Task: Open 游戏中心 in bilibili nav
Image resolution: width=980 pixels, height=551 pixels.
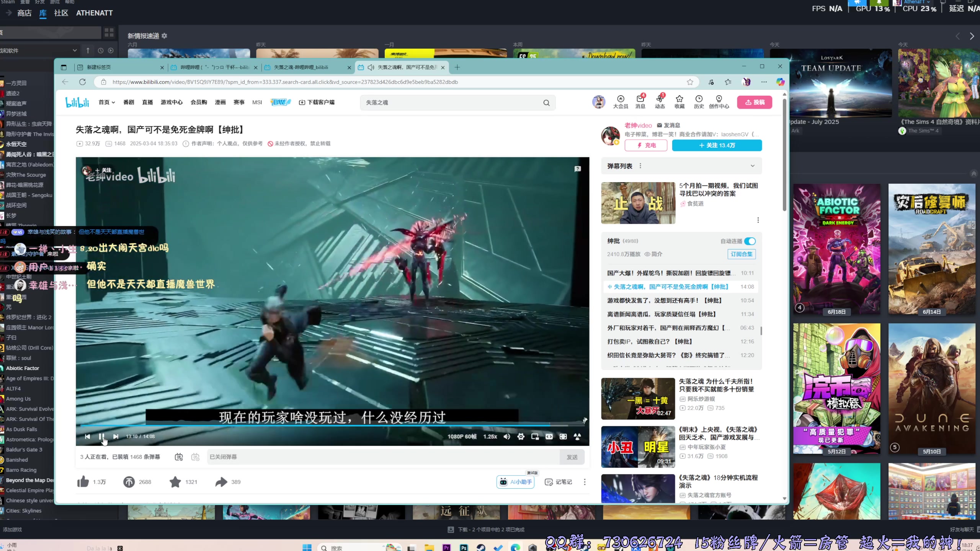Action: 171,102
